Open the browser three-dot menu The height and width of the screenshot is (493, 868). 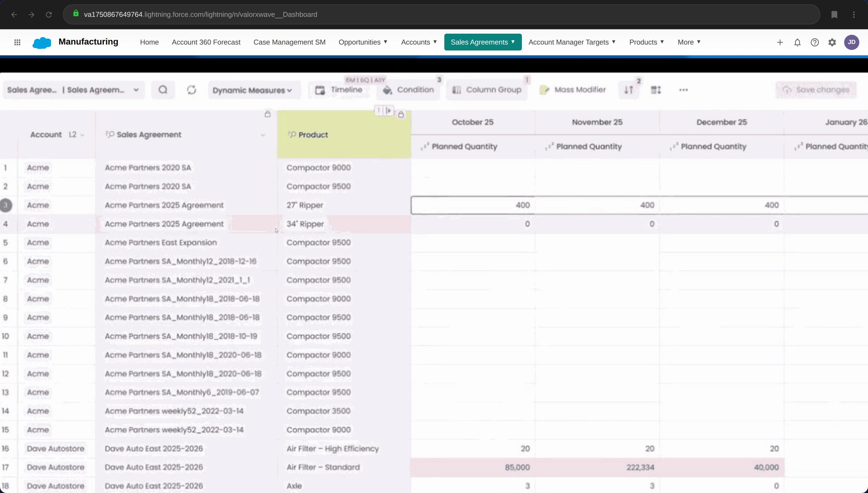point(854,15)
